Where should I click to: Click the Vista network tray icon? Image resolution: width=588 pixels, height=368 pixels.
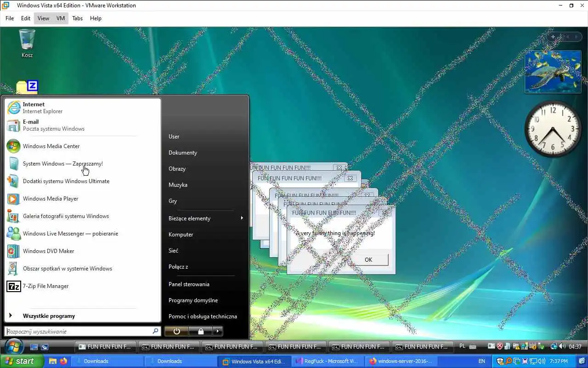pos(554,346)
